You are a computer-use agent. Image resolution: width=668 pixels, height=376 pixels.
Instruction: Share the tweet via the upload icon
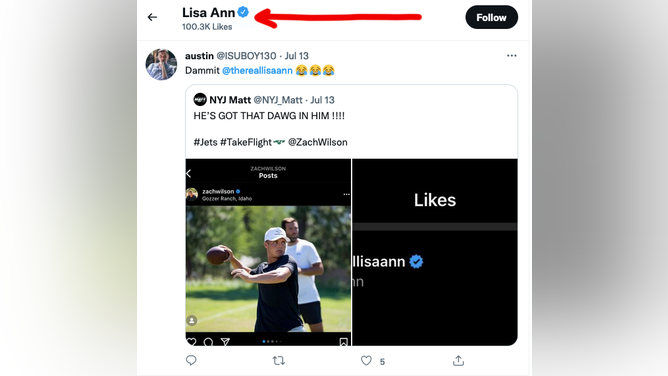coord(458,361)
